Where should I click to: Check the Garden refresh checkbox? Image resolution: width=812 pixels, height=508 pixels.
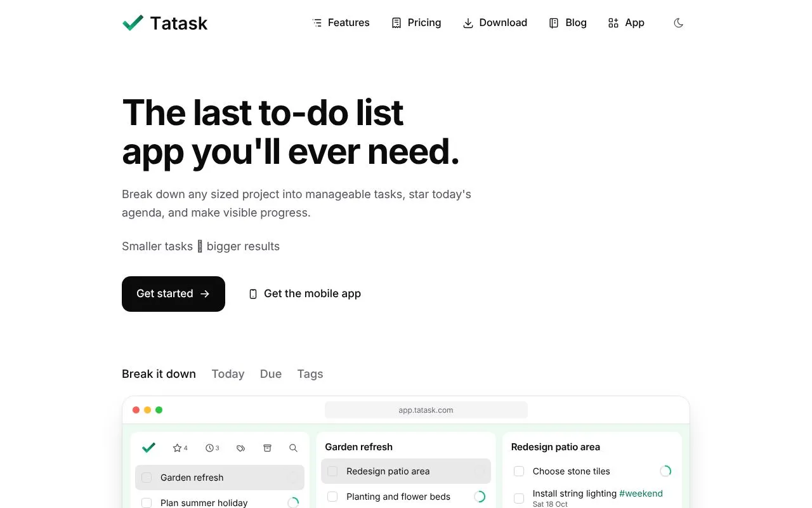147,478
